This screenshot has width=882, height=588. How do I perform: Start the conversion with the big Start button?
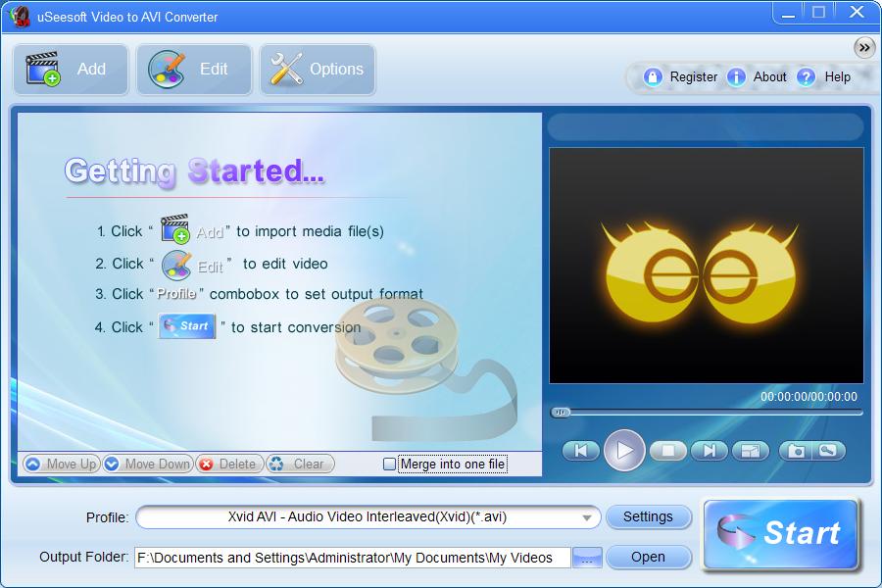pyautogui.click(x=781, y=534)
